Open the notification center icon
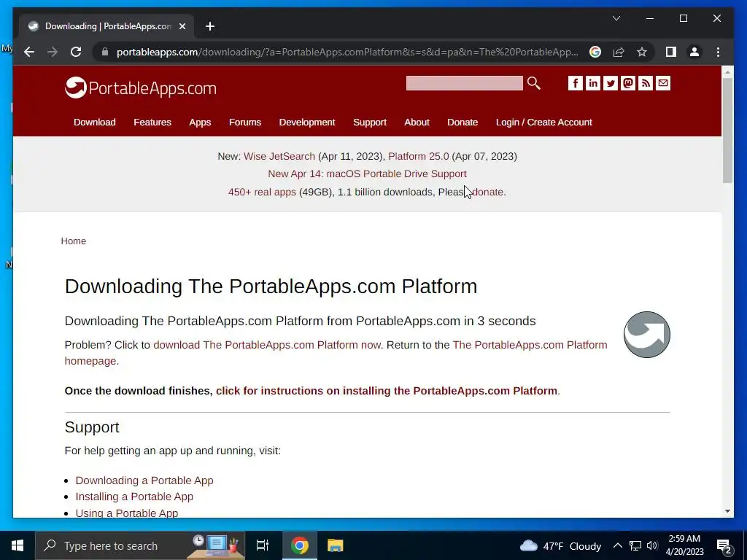The height and width of the screenshot is (560, 747). click(724, 545)
